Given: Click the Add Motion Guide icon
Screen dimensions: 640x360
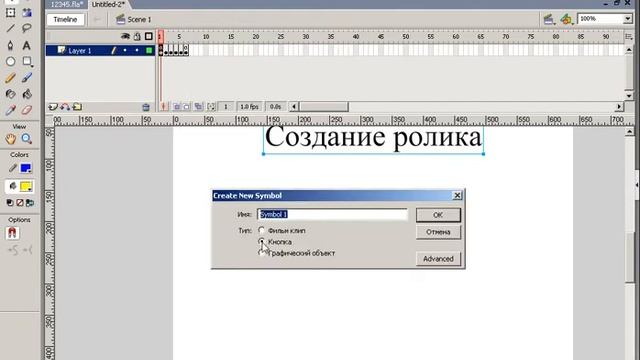Looking at the screenshot, I should (65, 107).
